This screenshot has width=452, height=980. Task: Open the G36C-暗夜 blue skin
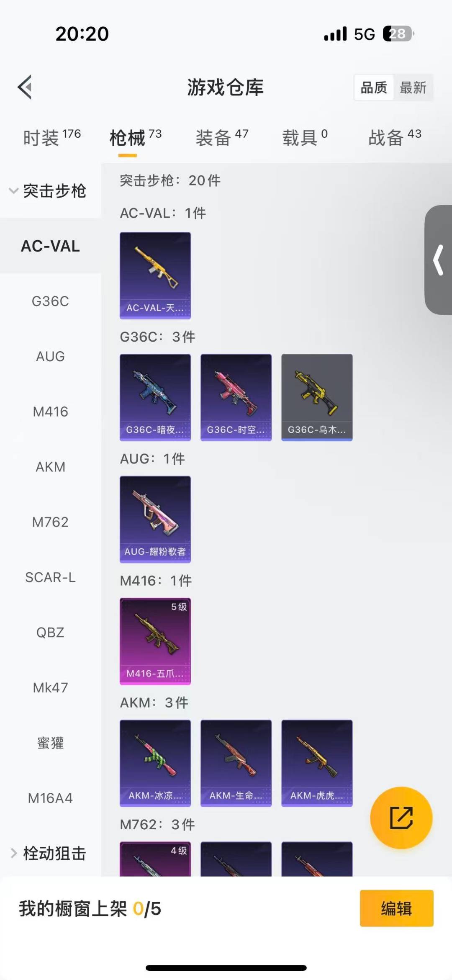155,397
